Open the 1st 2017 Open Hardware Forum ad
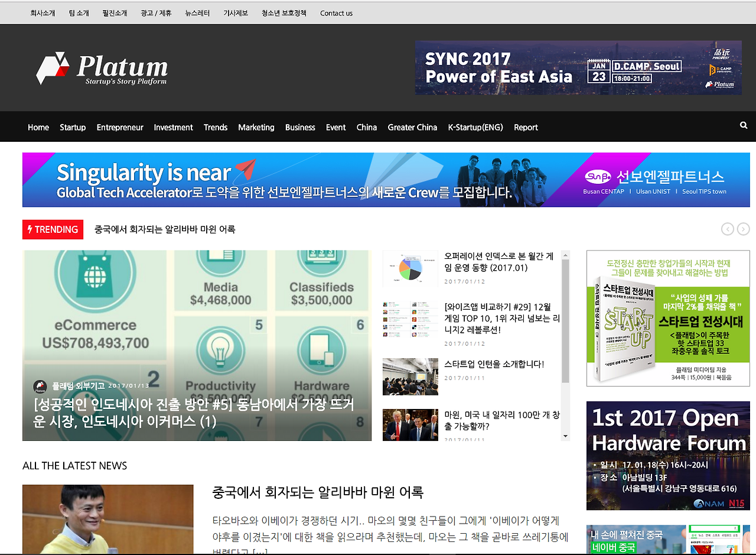 pos(668,456)
